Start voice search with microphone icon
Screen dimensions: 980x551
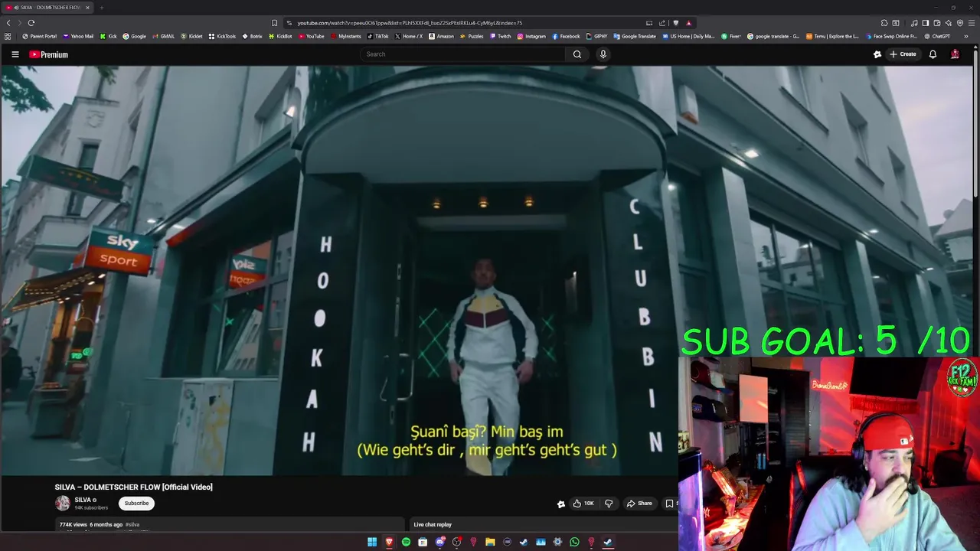click(603, 54)
